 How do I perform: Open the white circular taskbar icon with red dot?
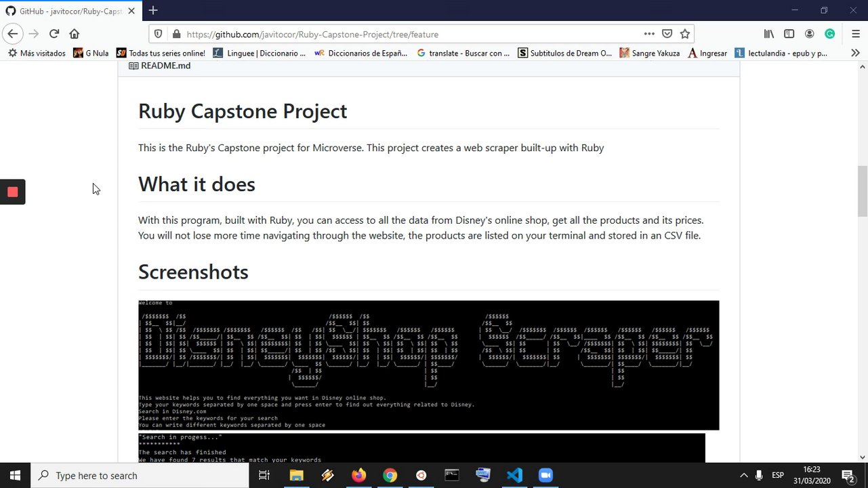coord(421,475)
